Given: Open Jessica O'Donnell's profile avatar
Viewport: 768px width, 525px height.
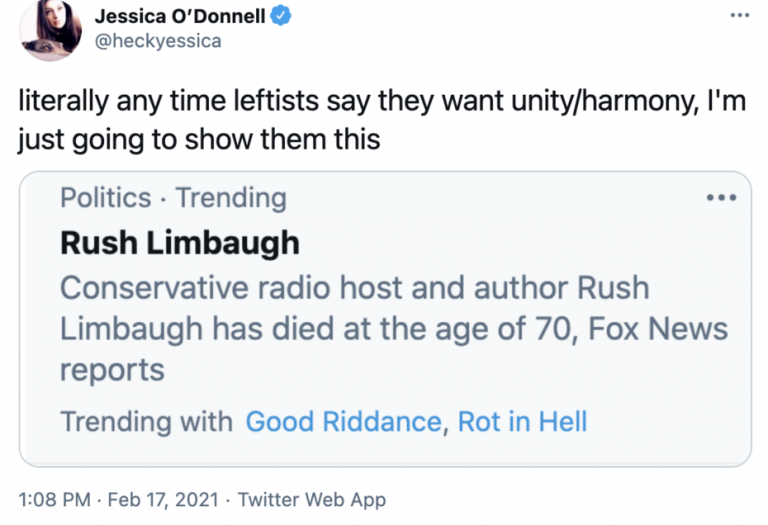Looking at the screenshot, I should [x=49, y=30].
